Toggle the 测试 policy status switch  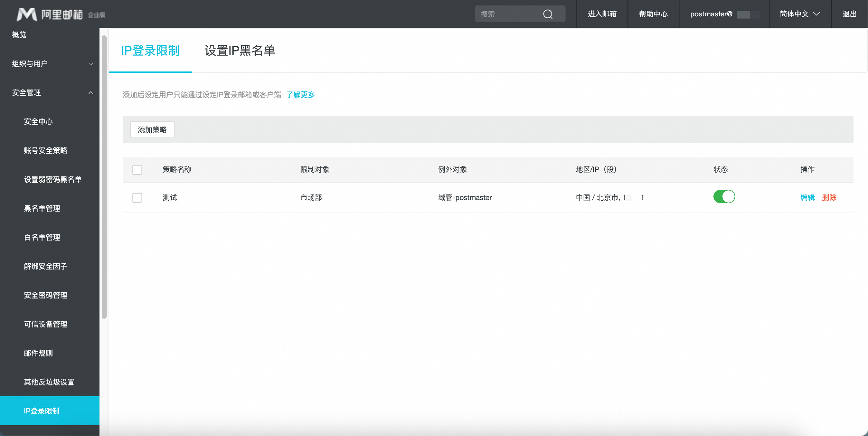724,197
